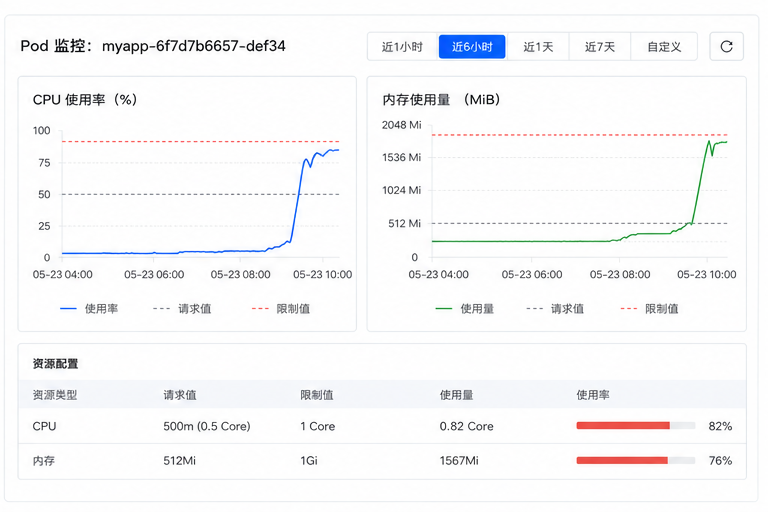This screenshot has height=512, width=768.
Task: Toggle CPU 限制值 legend series
Action: click(x=281, y=309)
